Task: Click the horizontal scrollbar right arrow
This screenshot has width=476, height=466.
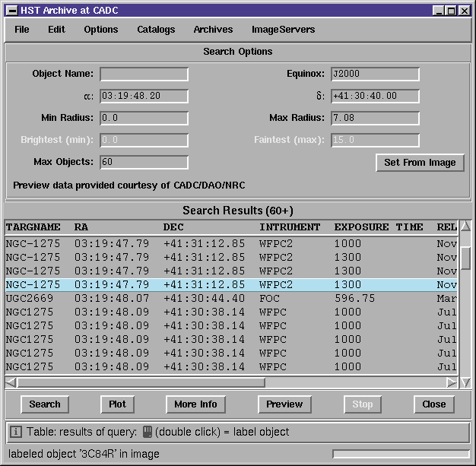Action: click(452, 382)
